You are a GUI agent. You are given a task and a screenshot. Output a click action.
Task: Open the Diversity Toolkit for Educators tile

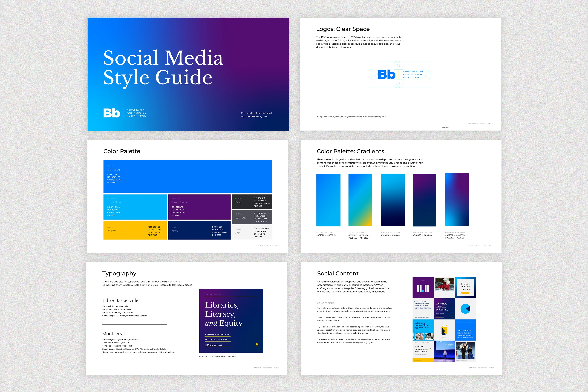pos(465,287)
